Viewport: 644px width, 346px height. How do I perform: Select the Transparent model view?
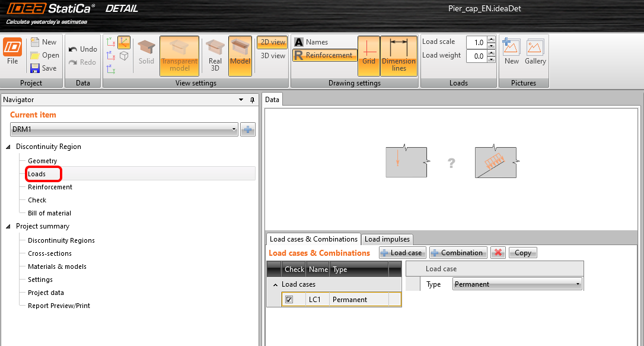(179, 56)
